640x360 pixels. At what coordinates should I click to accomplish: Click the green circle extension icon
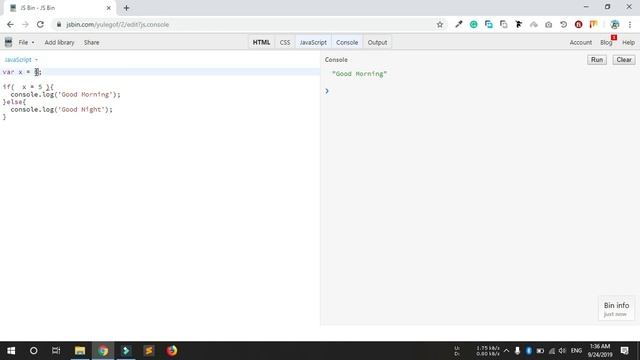[x=473, y=24]
